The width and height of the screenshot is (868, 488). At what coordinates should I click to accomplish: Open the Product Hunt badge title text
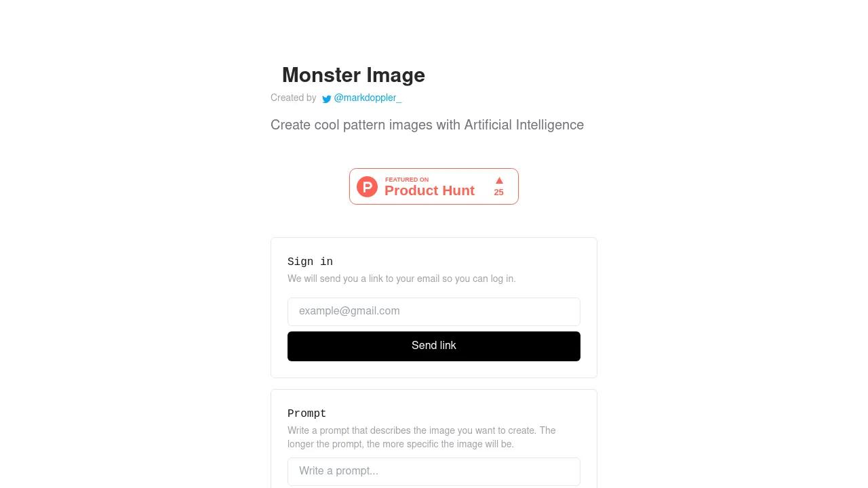point(429,190)
